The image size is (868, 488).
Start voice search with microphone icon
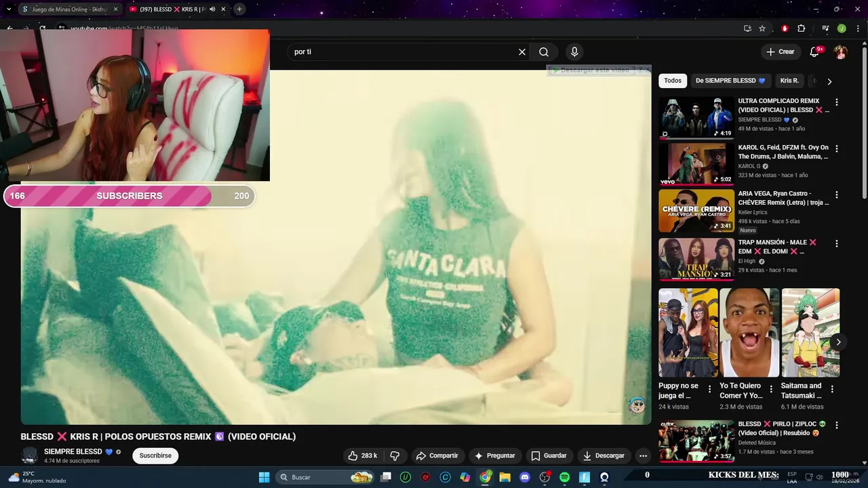(574, 52)
